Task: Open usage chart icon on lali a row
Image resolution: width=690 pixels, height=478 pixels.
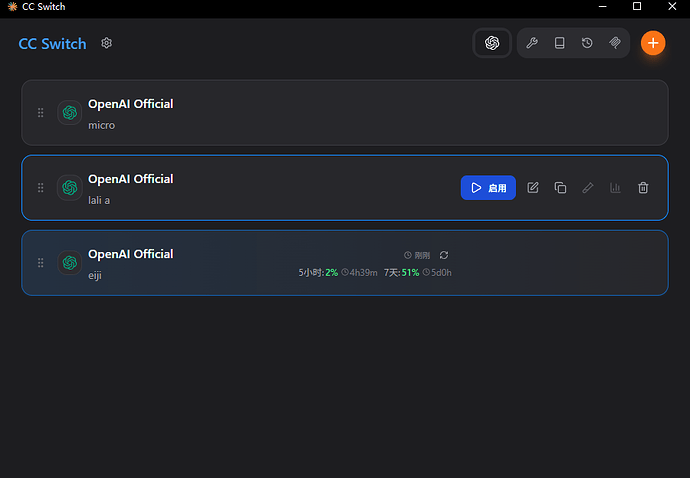Action: (x=615, y=188)
